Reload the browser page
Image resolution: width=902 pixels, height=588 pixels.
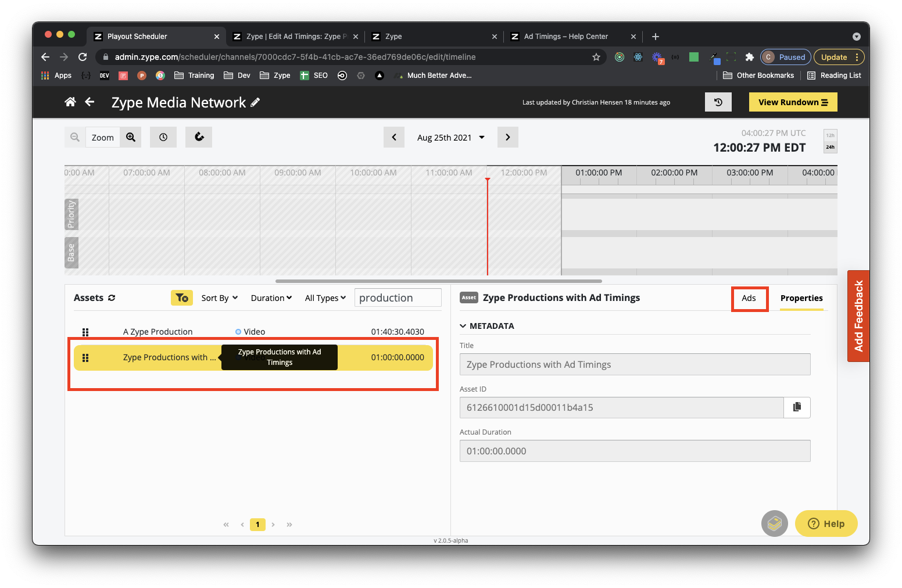tap(83, 57)
